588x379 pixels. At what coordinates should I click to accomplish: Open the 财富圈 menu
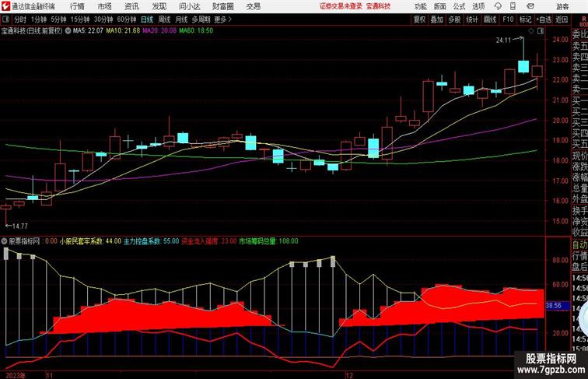coord(222,6)
